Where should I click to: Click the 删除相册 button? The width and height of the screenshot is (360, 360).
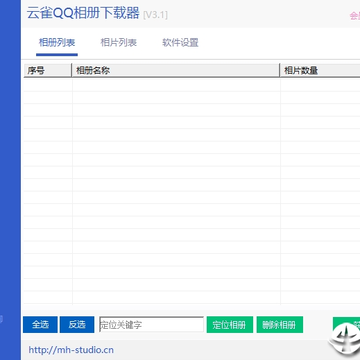pos(280,325)
